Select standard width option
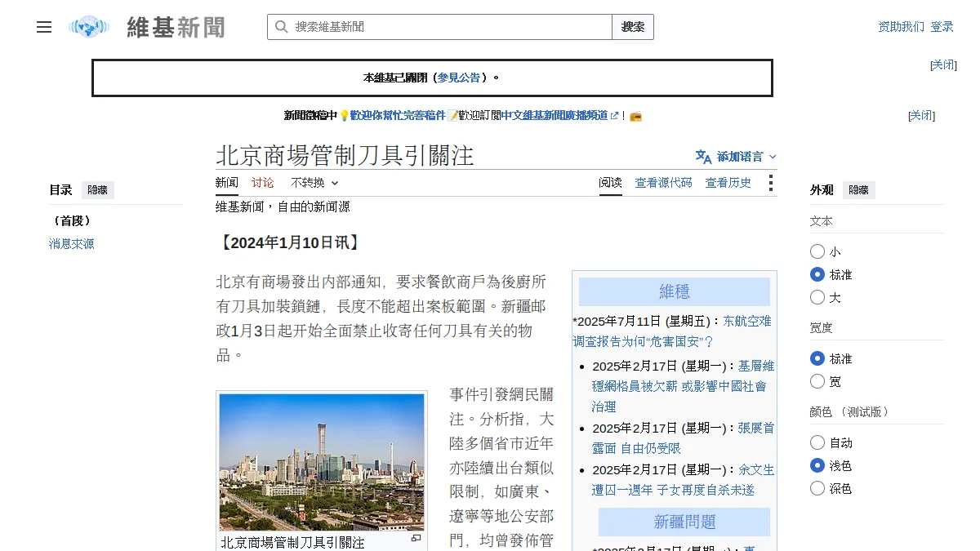Image resolution: width=980 pixels, height=551 pixels. coord(817,358)
